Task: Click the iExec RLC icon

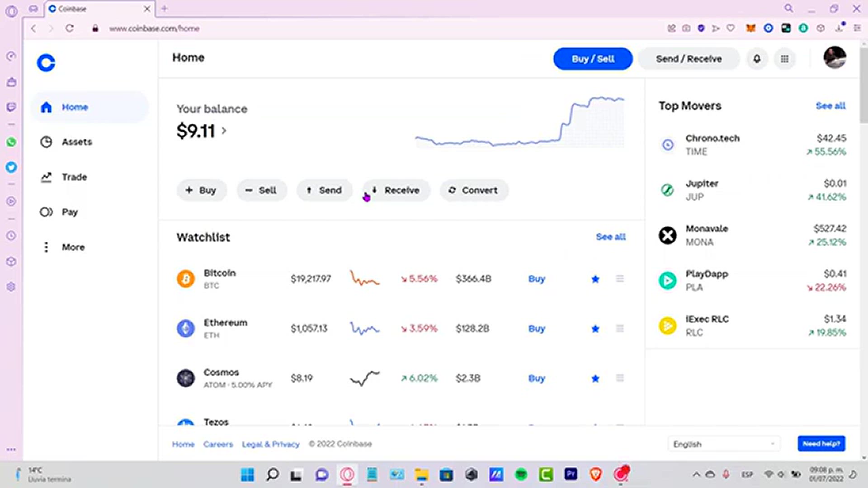Action: point(668,325)
